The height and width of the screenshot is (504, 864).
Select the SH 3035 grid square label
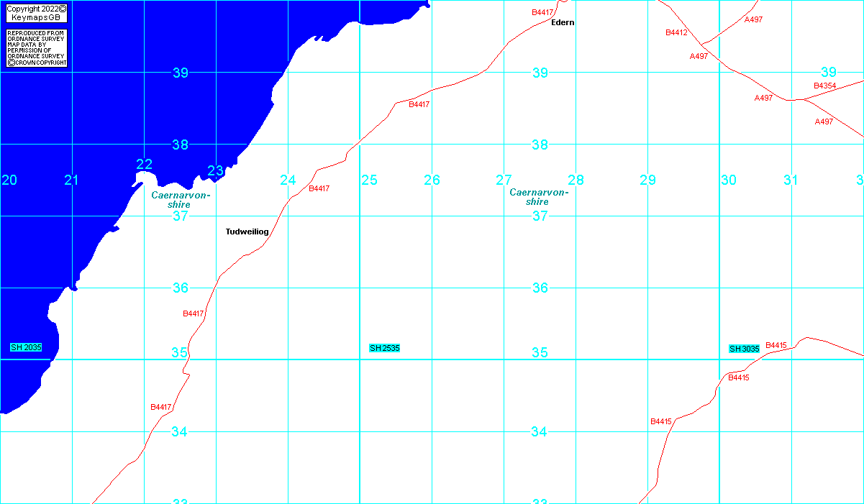point(744,349)
